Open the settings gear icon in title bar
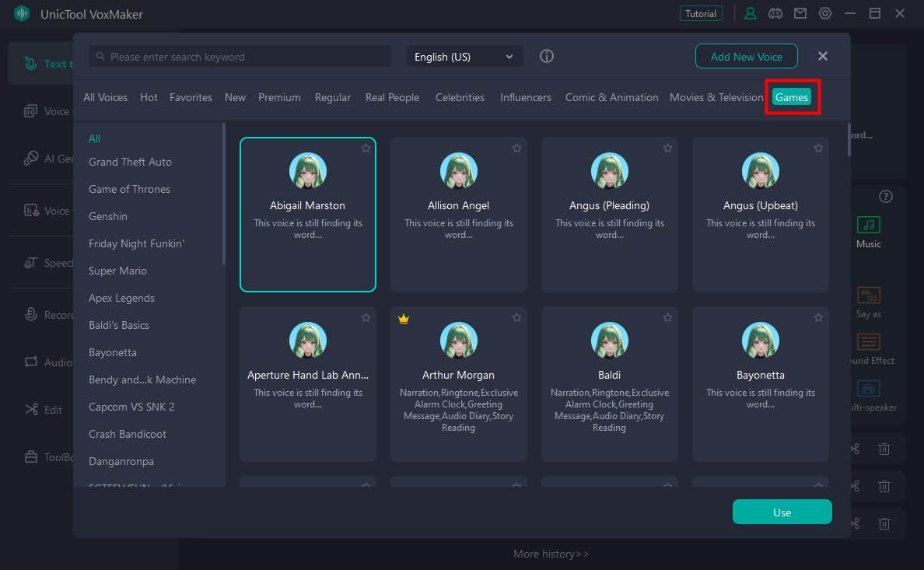The image size is (924, 570). (825, 13)
